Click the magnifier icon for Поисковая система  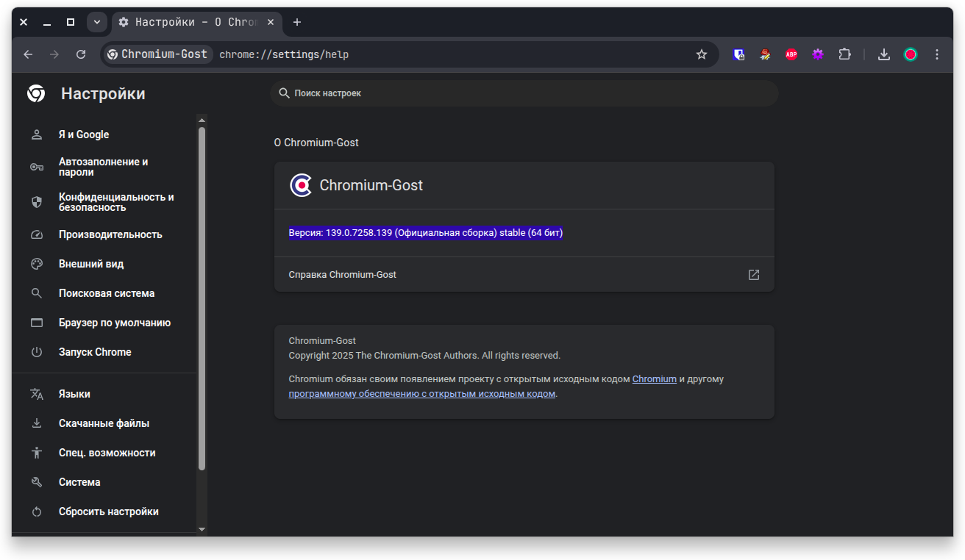tap(37, 293)
